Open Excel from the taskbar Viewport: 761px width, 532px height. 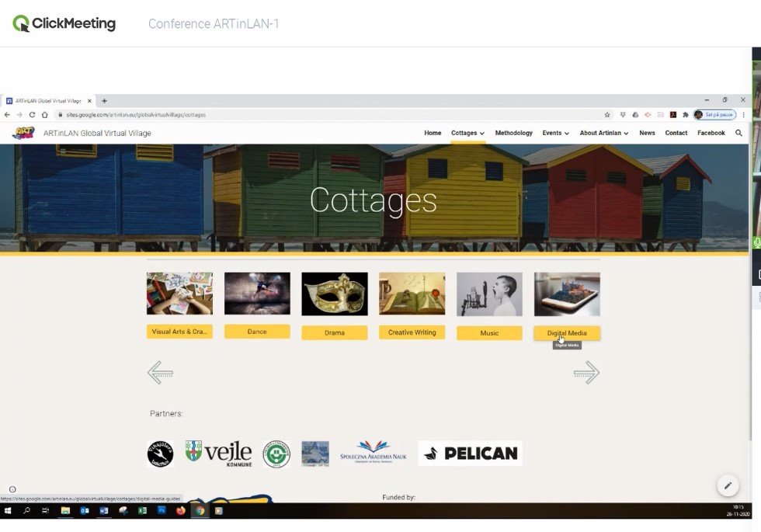(x=142, y=511)
